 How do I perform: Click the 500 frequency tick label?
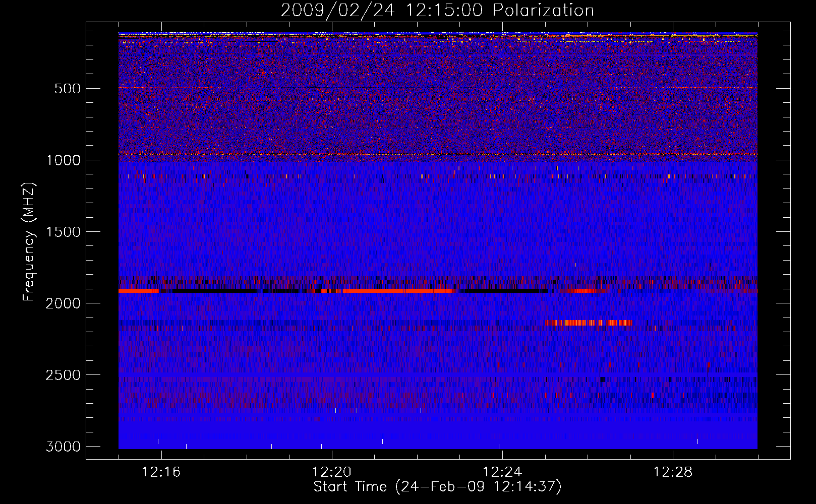point(68,89)
